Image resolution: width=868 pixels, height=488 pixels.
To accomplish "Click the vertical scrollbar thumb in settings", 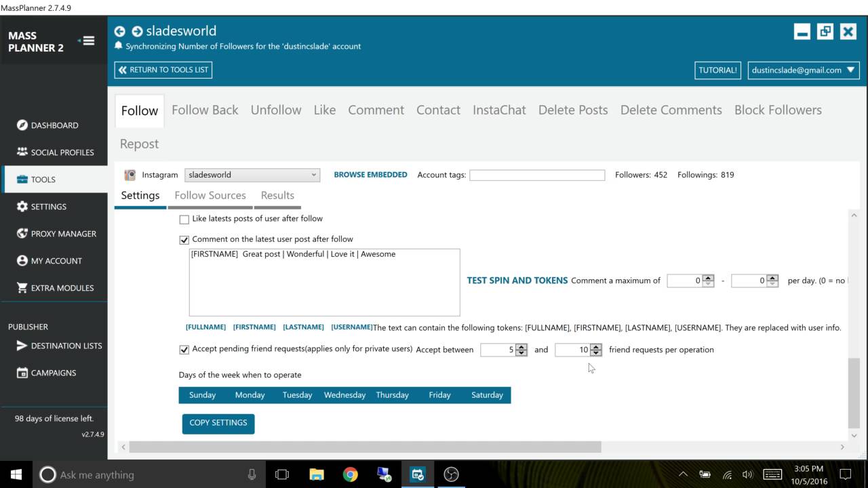I will pos(854,392).
